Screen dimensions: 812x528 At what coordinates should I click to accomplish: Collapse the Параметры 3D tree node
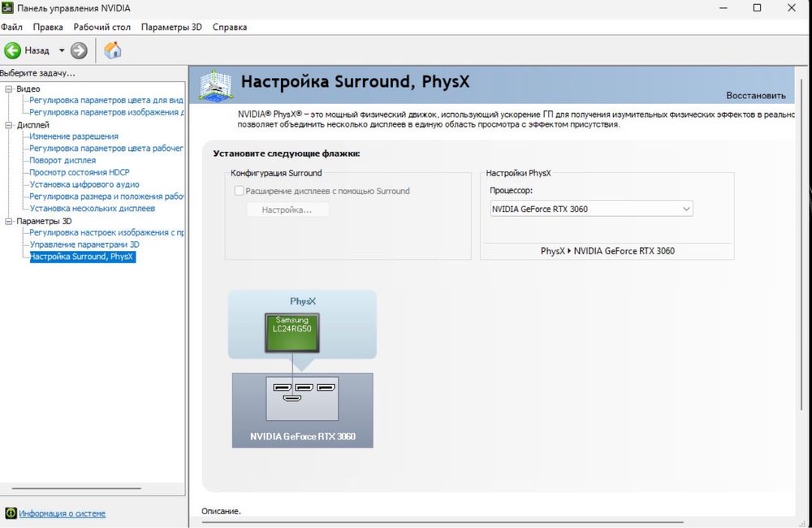9,221
